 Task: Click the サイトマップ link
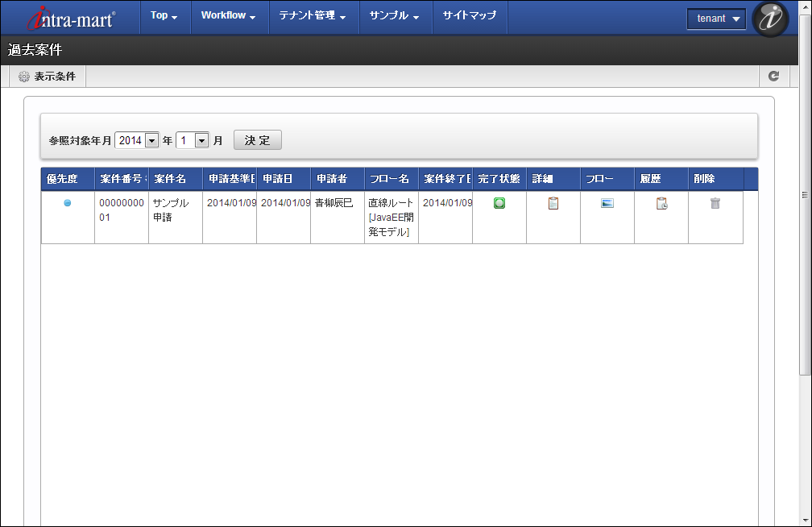(470, 15)
